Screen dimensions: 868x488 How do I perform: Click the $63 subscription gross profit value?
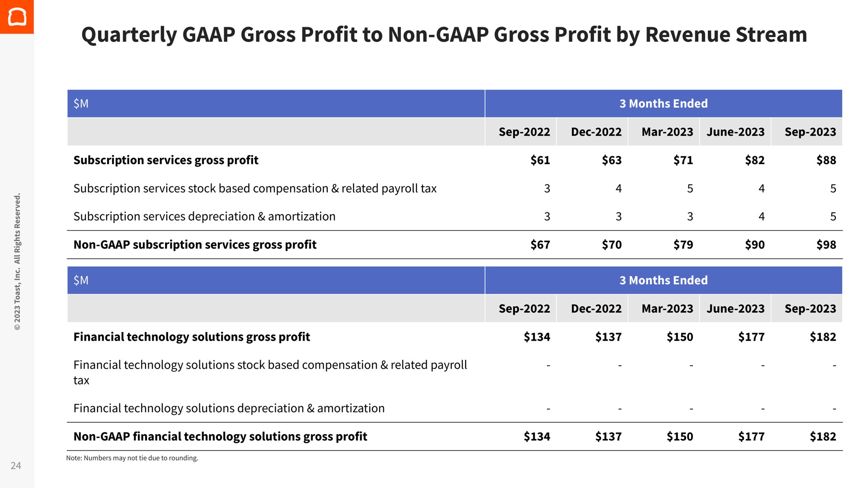click(612, 160)
